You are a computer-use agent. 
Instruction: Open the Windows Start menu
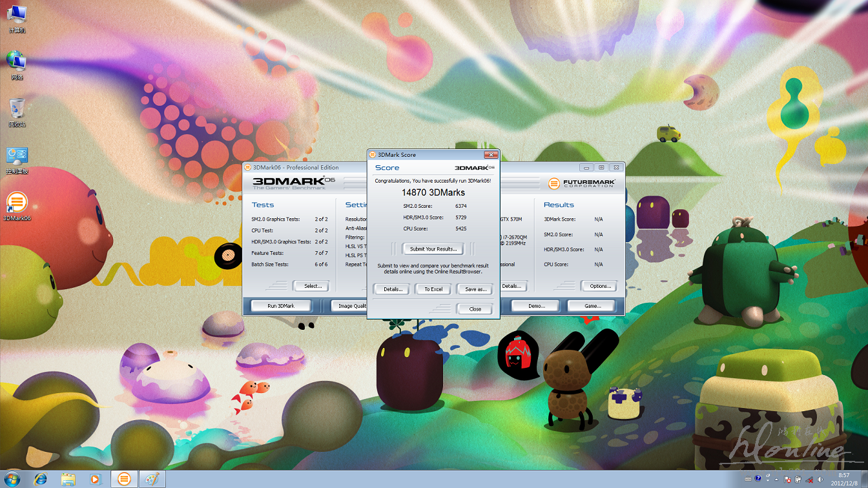pyautogui.click(x=12, y=479)
